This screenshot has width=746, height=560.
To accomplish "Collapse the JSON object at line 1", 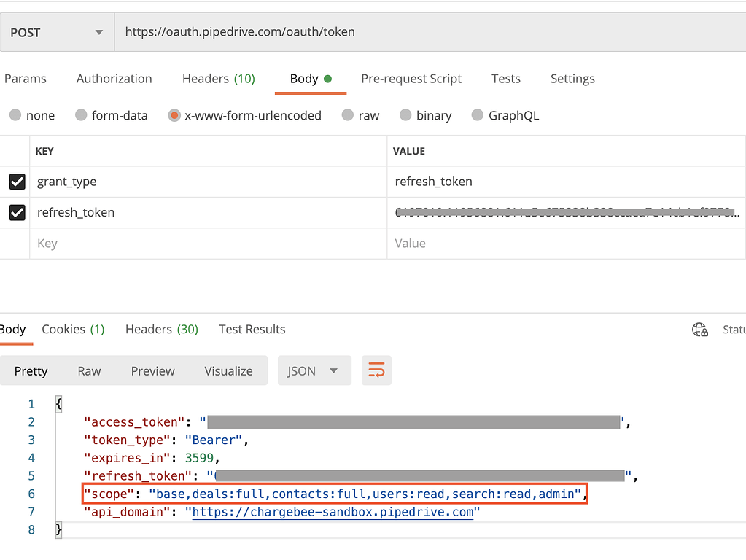I will click(58, 404).
